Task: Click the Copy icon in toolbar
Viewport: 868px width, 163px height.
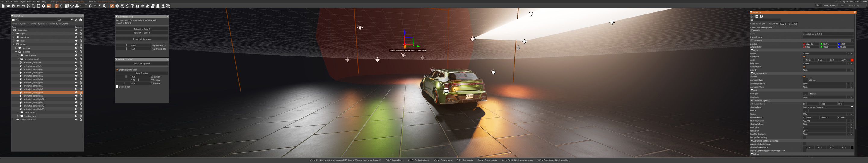Action: tap(33, 6)
